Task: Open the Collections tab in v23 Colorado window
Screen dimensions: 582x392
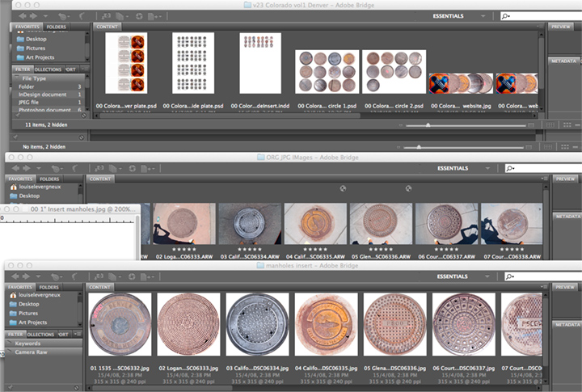Action: (48, 70)
